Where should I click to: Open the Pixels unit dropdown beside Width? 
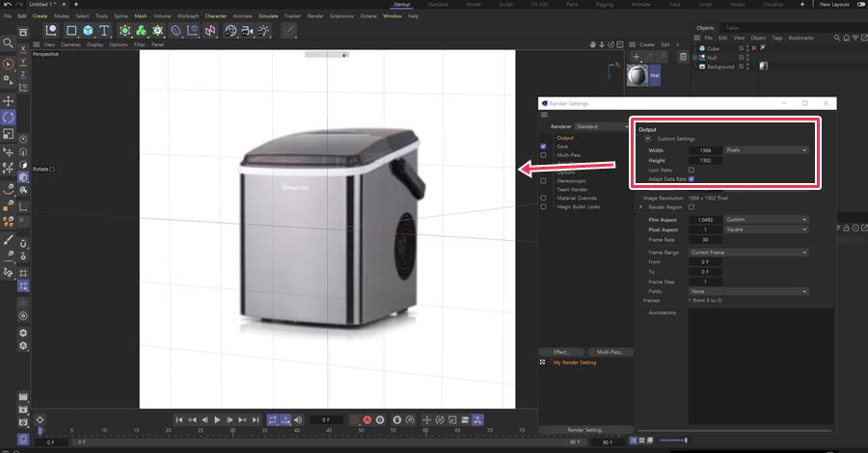click(766, 150)
